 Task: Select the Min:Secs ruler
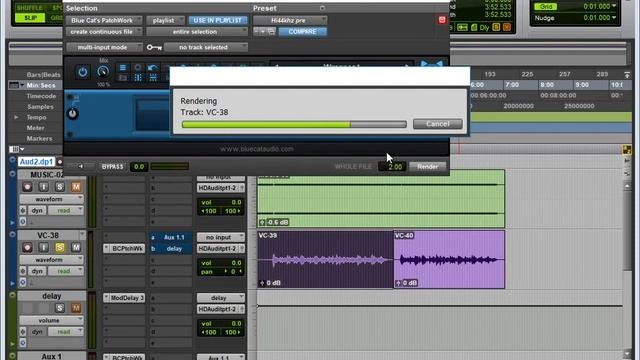41,85
